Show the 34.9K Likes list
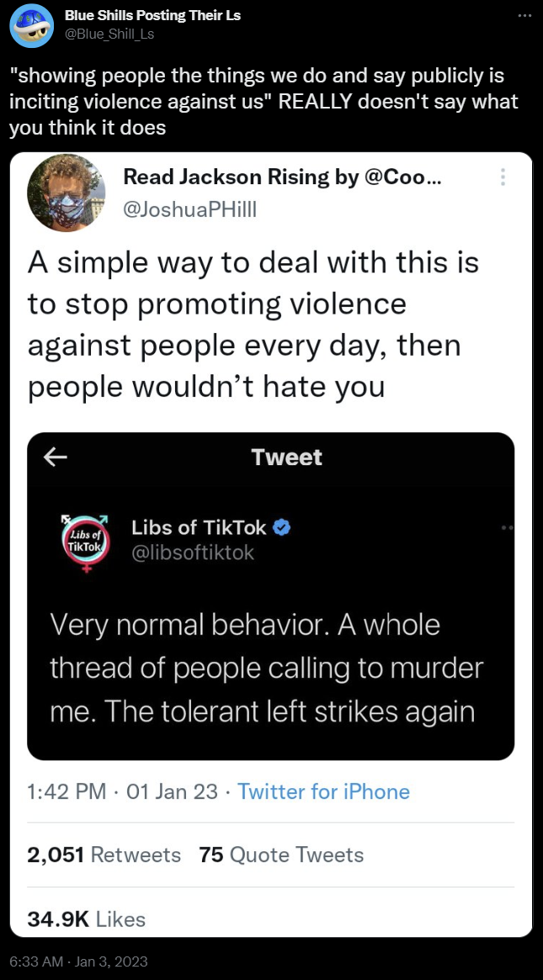The width and height of the screenshot is (543, 980). point(87,919)
